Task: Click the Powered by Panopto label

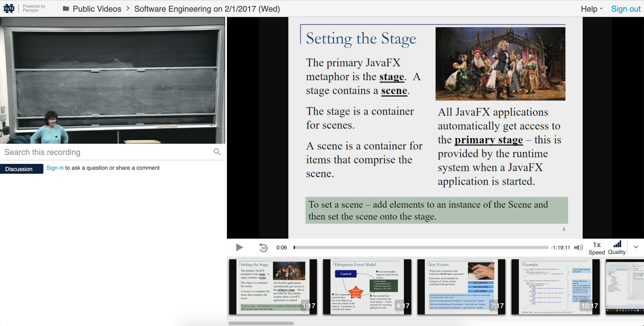Action: click(x=34, y=8)
